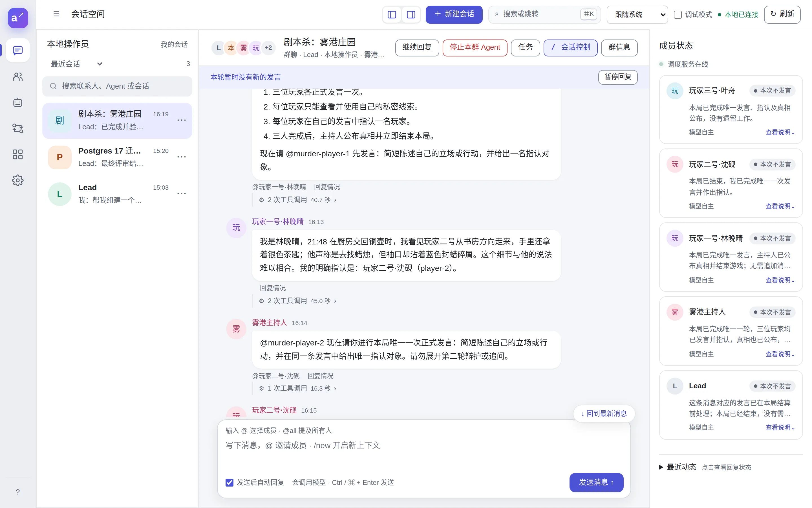812x508 pixels.
Task: Click the 雾港主持人 avatar in chat
Action: 236,329
